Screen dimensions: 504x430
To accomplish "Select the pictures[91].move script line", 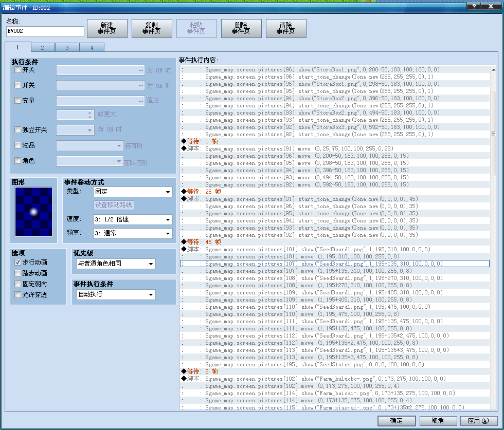I will pyautogui.click(x=335, y=148).
